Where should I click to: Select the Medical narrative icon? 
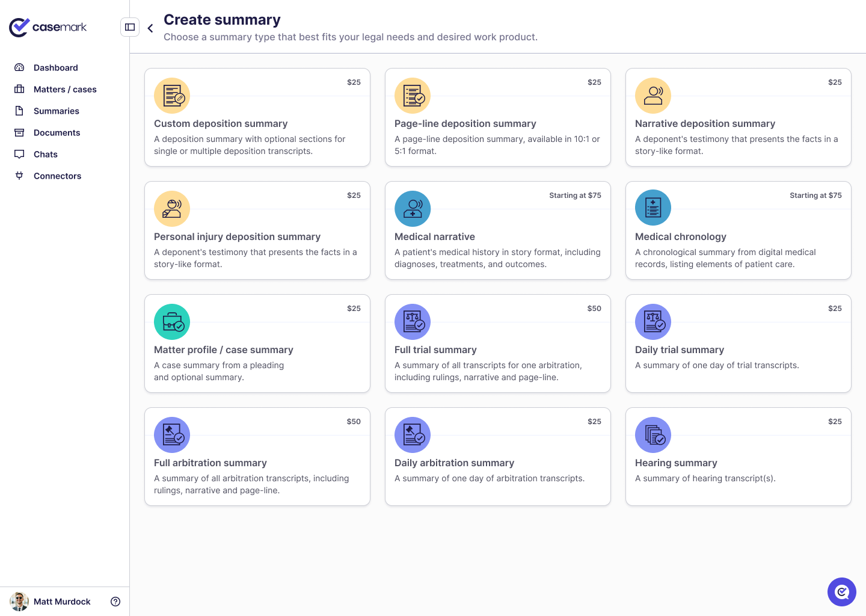(x=413, y=209)
